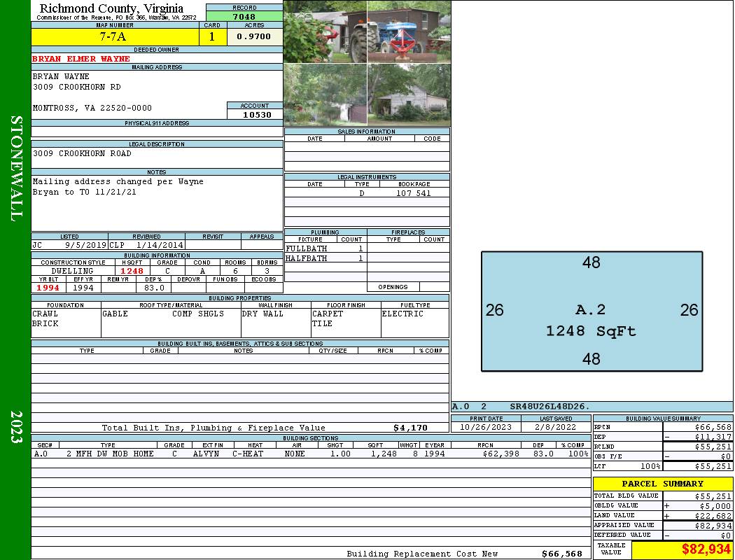Click the H SQFT value 1248

tap(132, 271)
